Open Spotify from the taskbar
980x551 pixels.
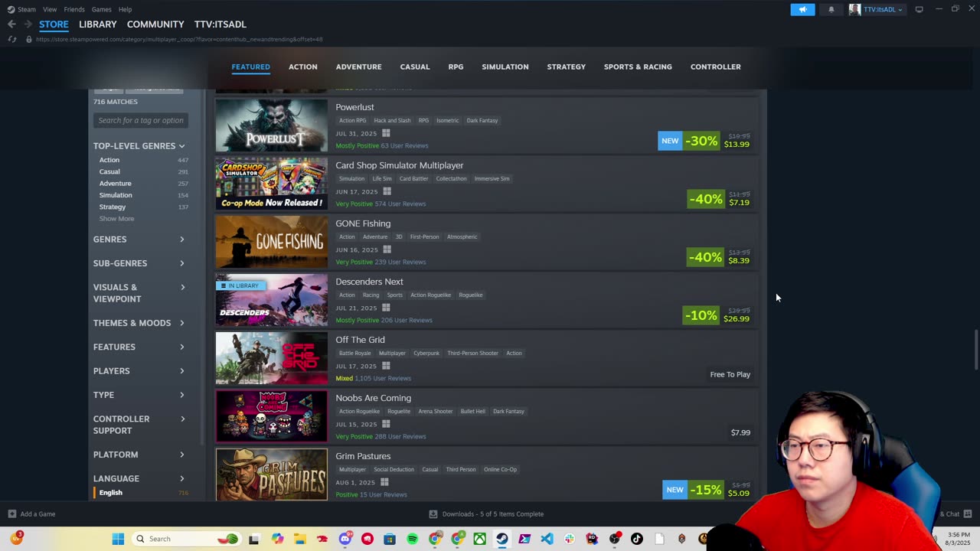[x=412, y=539]
